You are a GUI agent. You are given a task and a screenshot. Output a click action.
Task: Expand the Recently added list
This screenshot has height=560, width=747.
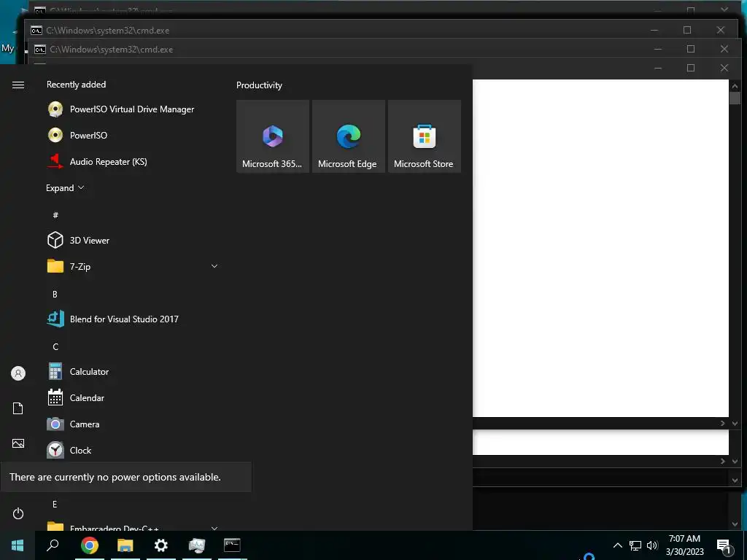(65, 187)
